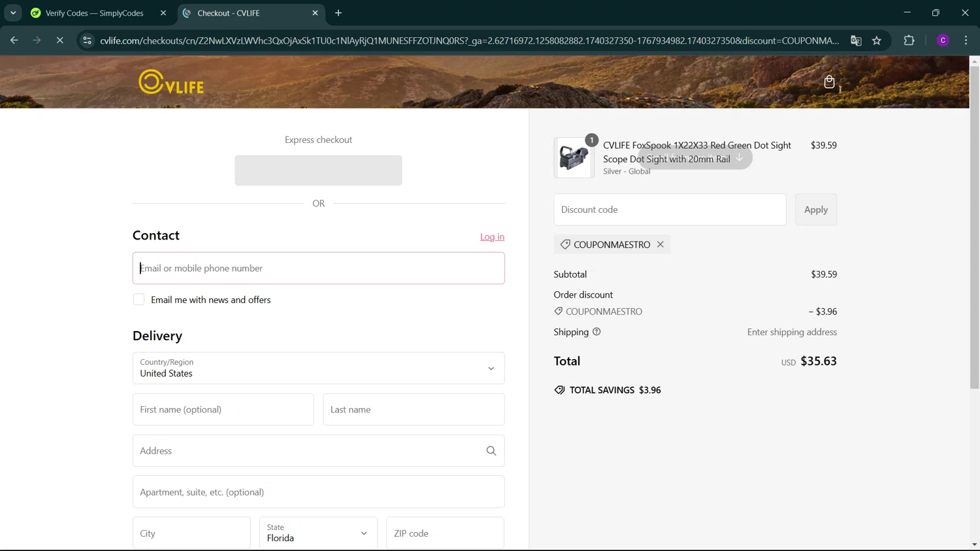Screen dimensions: 980x551
Task: Open the State dropdown showing Florida
Action: click(x=318, y=533)
